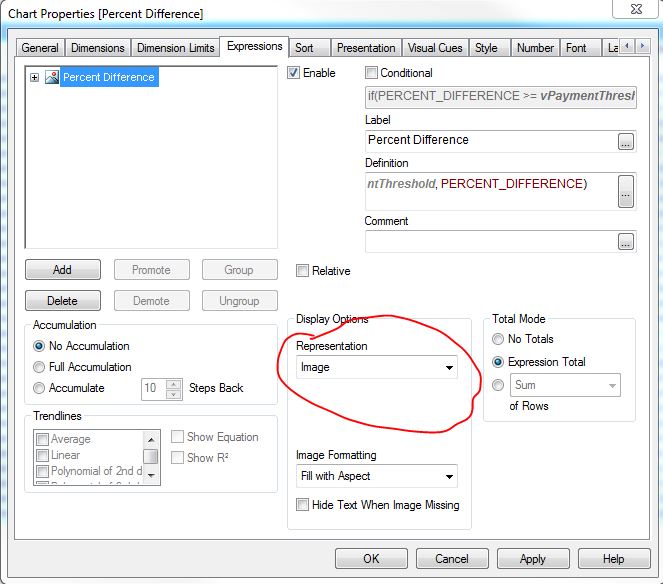Image resolution: width=663 pixels, height=584 pixels.
Task: Expand the Percent Difference expression tree node
Action: pos(35,77)
